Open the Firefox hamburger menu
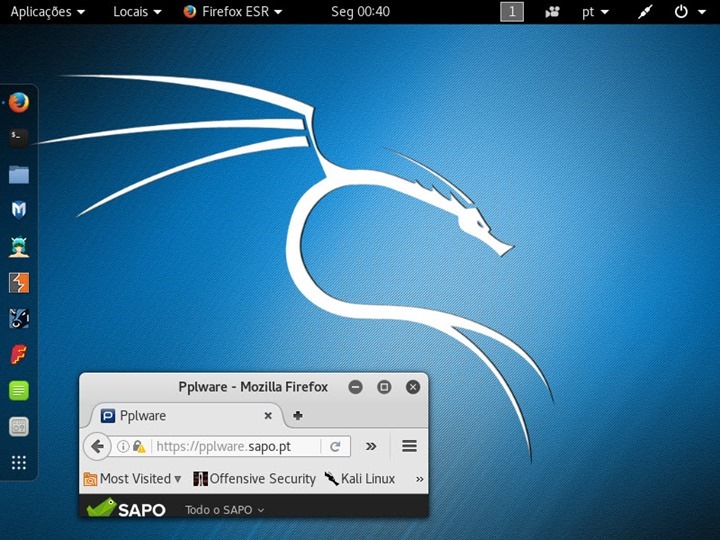Screen dimensions: 720x540 click(409, 446)
